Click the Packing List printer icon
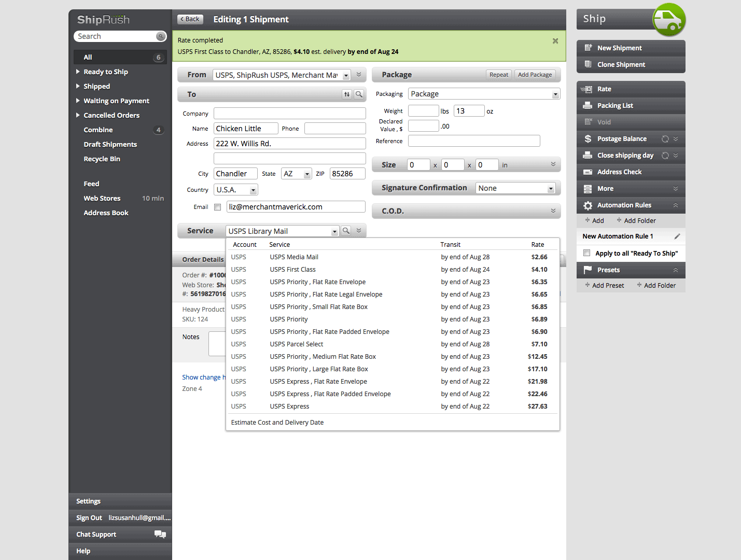Viewport: 741px width, 560px height. 588,105
